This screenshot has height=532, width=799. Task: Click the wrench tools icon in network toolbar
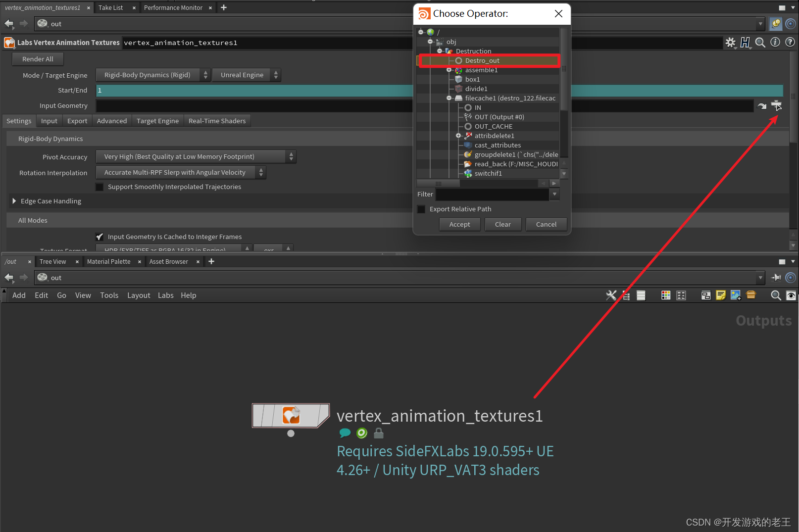click(611, 295)
